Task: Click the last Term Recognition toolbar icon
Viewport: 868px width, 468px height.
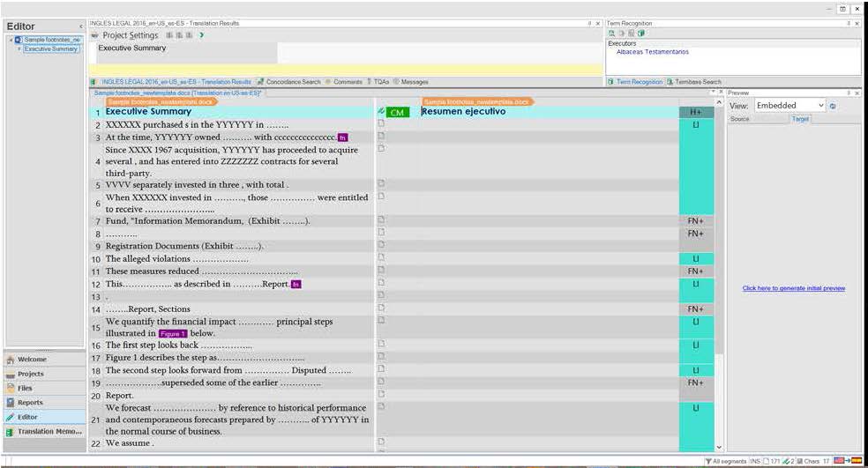Action: pos(641,33)
